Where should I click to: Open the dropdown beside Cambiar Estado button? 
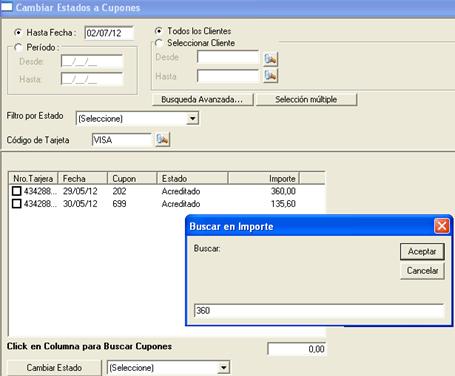tap(223, 368)
